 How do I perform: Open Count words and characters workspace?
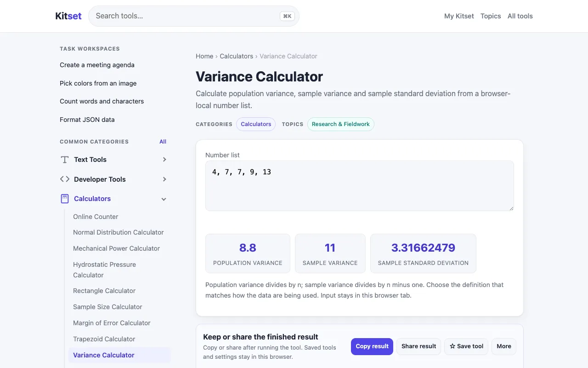pos(102,101)
